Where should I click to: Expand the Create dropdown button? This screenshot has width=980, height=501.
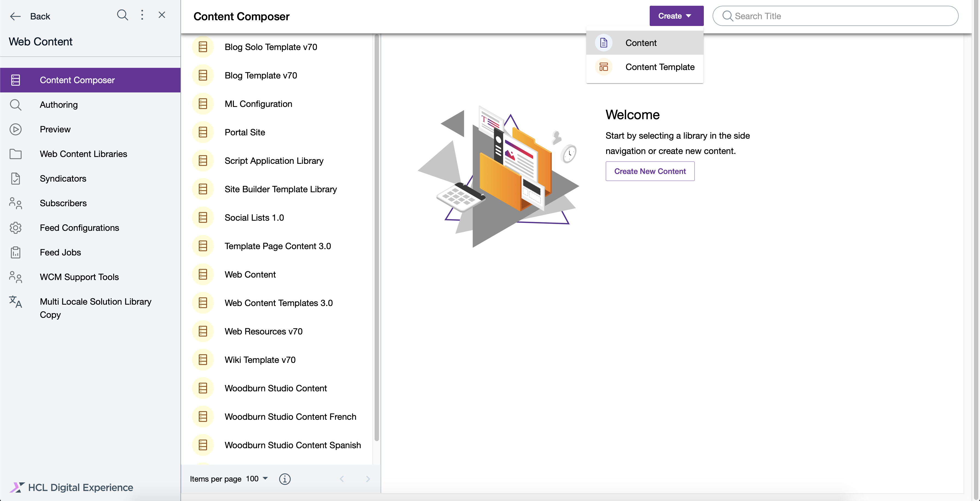676,16
